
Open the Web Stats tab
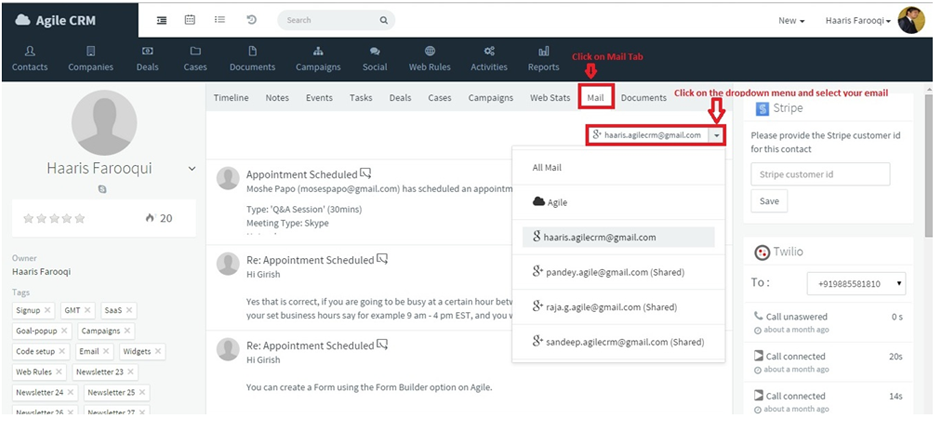point(550,97)
